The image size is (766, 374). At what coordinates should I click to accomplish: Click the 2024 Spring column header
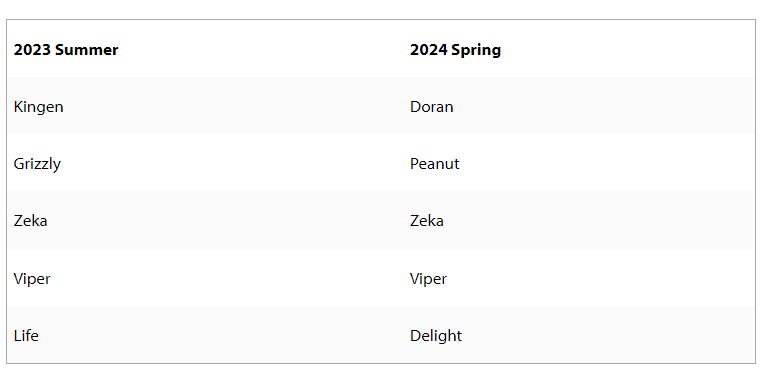(x=455, y=50)
